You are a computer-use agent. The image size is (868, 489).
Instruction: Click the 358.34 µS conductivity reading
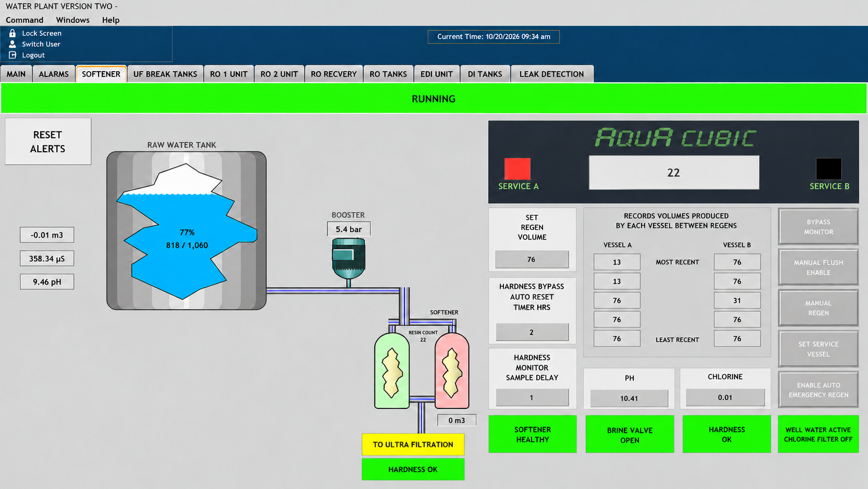click(x=47, y=258)
